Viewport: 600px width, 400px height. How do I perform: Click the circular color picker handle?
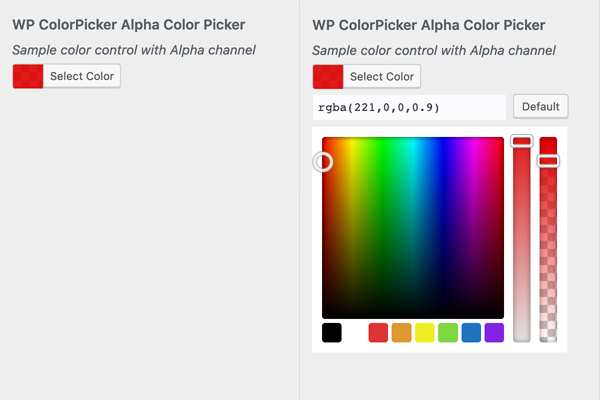point(323,161)
